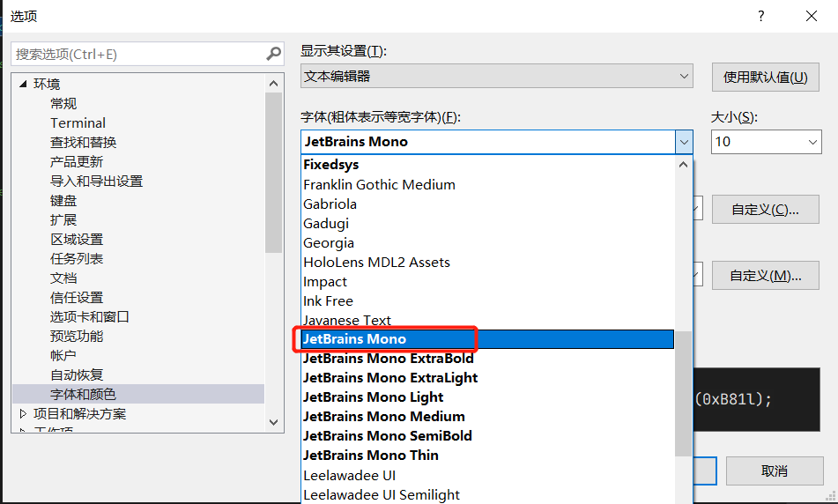Screen dimensions: 838x504
Task: Close the 选项 dialog
Action: point(812,16)
